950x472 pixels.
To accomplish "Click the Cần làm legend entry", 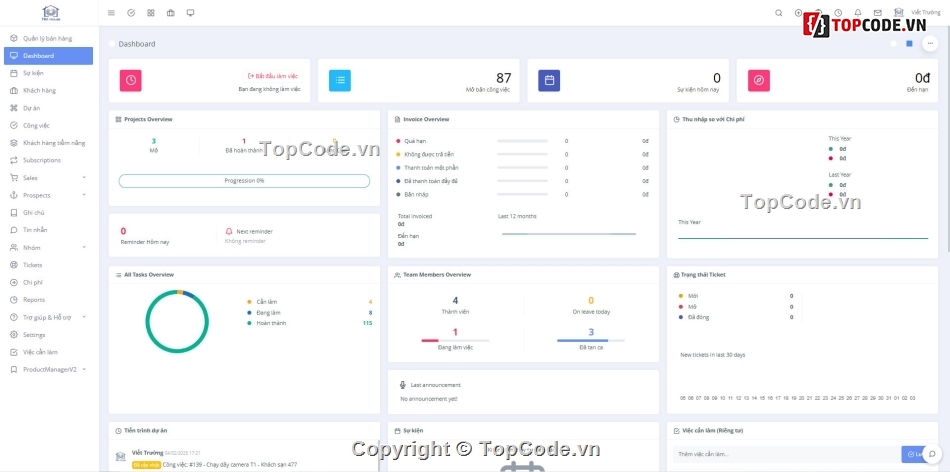I will [267, 302].
